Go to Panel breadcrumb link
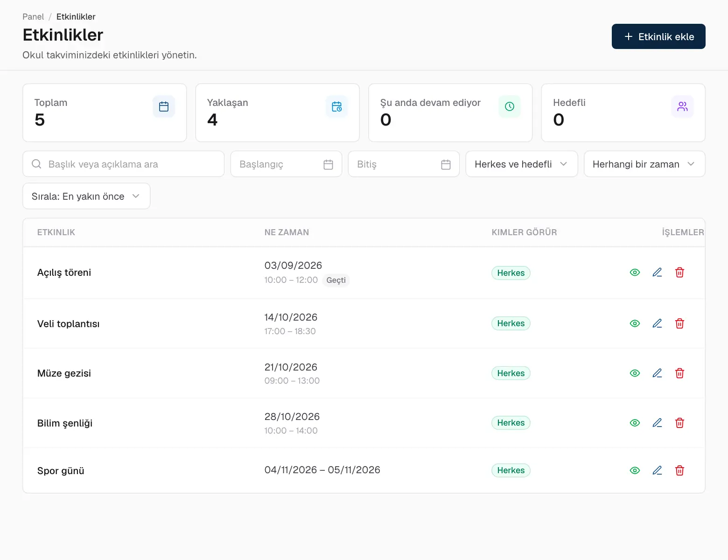Viewport: 728px width, 560px height. pos(33,17)
